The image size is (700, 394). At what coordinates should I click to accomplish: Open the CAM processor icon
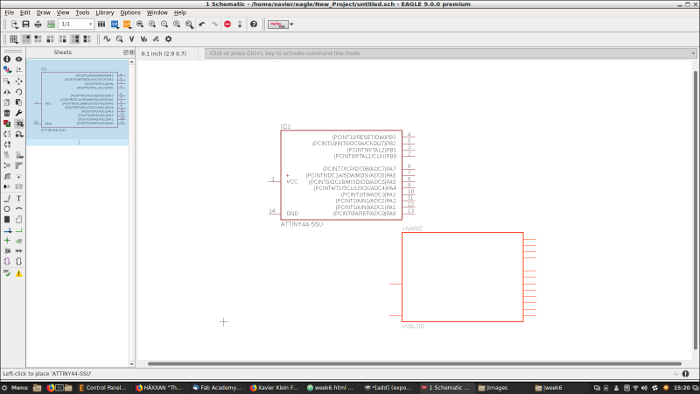51,24
